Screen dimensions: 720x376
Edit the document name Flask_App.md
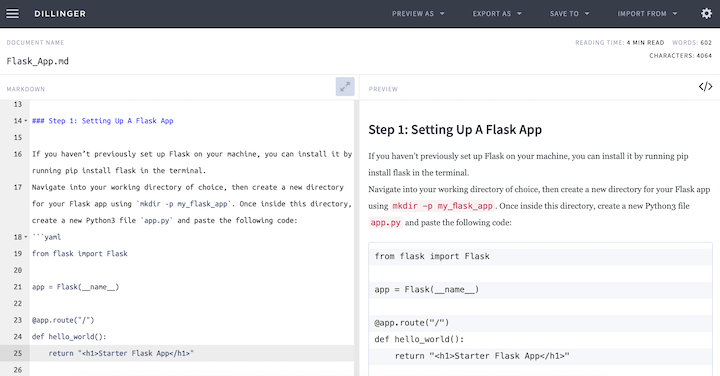[38, 61]
